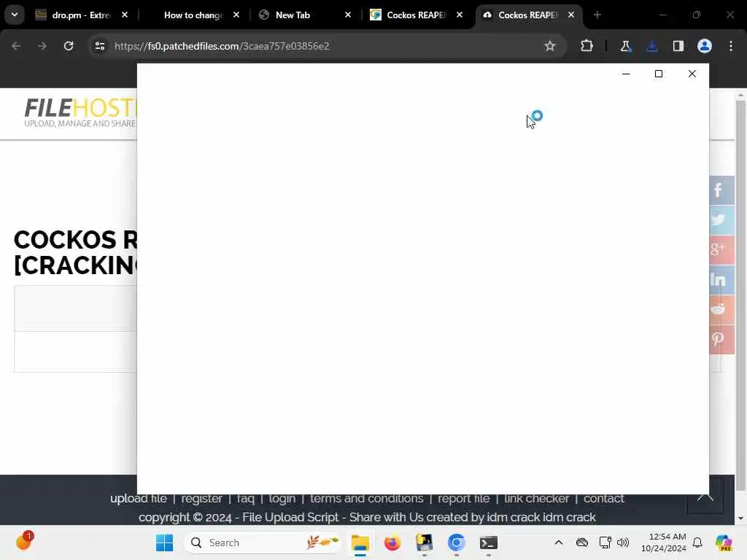Image resolution: width=747 pixels, height=560 pixels.
Task: Close the active Cockos REAPER tab
Action: point(570,15)
